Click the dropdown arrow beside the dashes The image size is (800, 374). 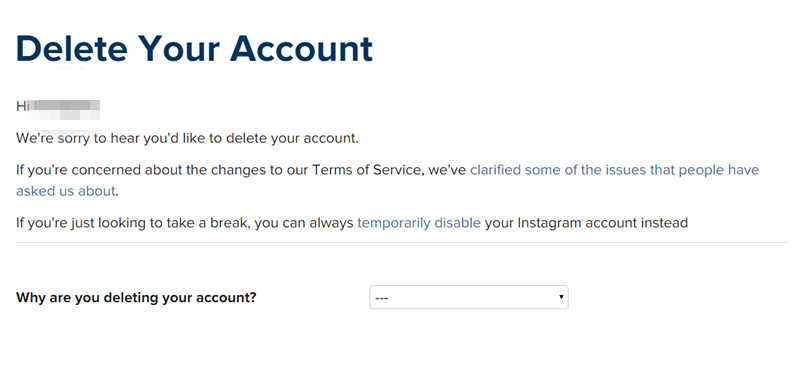(x=561, y=296)
